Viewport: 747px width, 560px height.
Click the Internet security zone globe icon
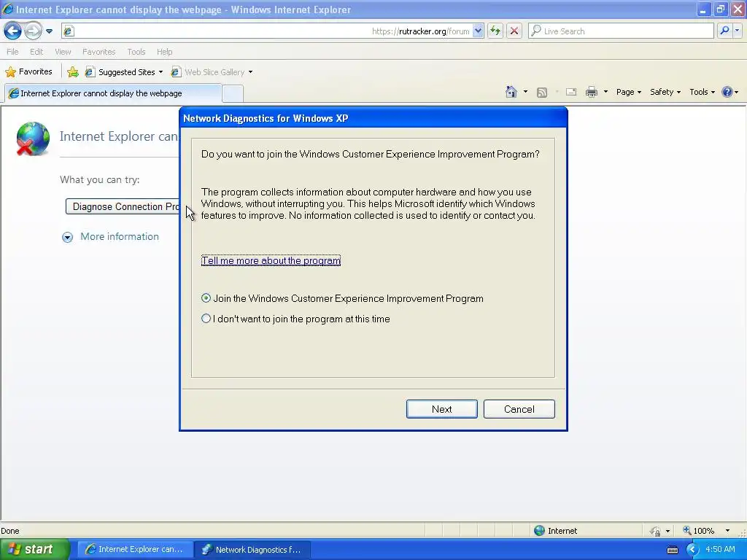[539, 531]
